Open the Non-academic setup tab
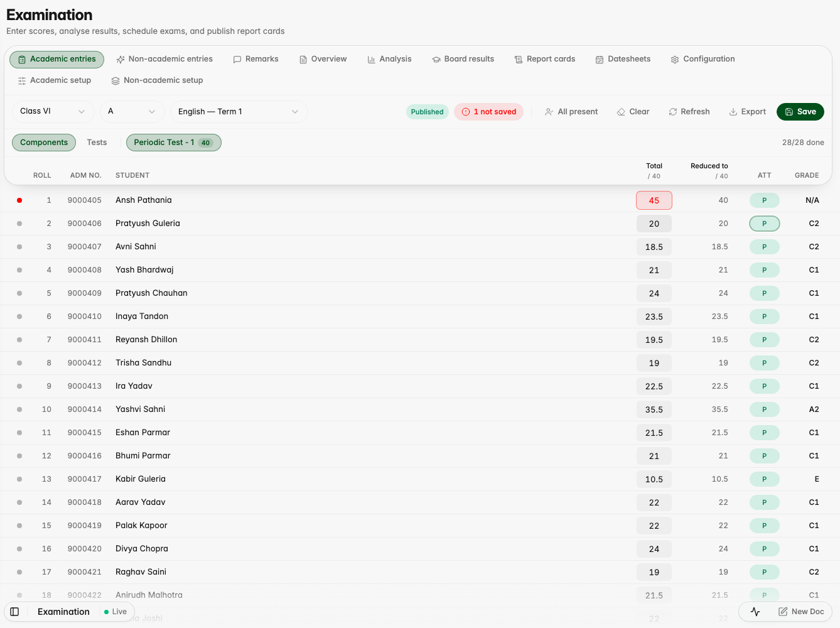The height and width of the screenshot is (628, 840). pos(157,80)
